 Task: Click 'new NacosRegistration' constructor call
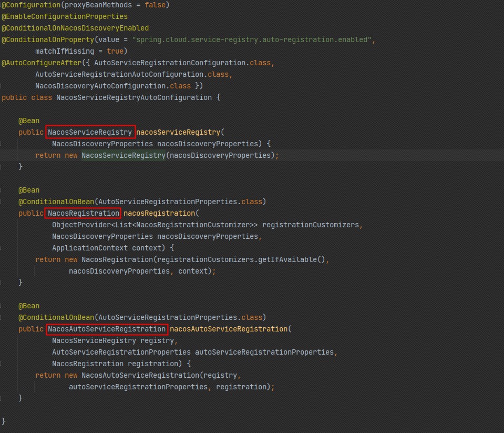(x=109, y=259)
